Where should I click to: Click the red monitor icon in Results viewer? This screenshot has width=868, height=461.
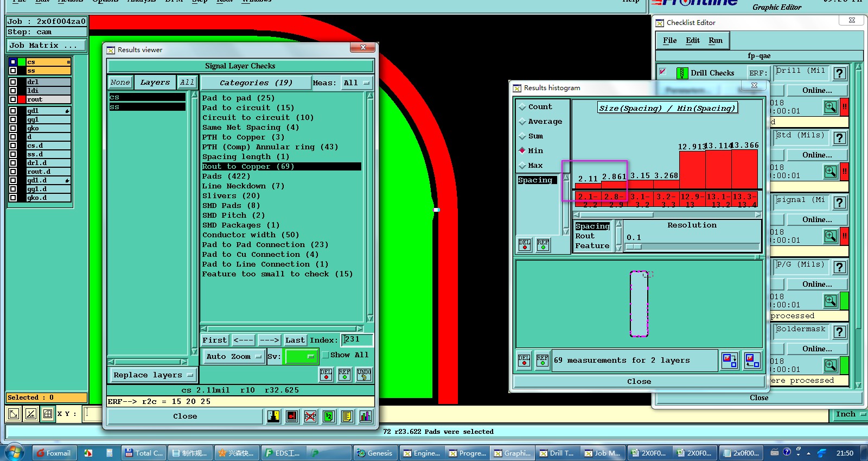tap(292, 416)
